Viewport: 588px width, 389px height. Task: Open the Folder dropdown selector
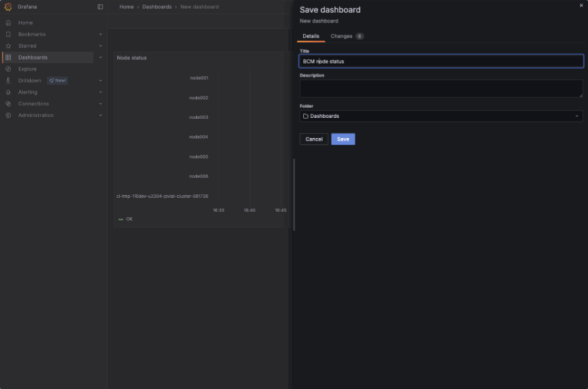pyautogui.click(x=441, y=116)
